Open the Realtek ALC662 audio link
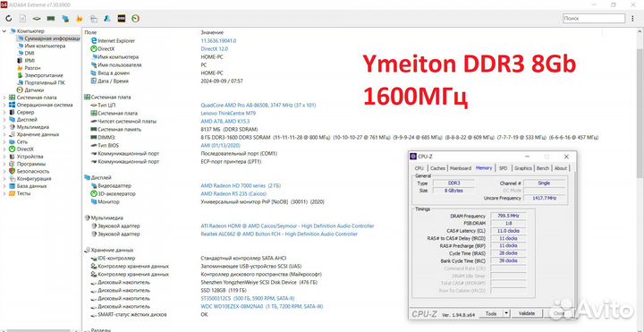 279,234
